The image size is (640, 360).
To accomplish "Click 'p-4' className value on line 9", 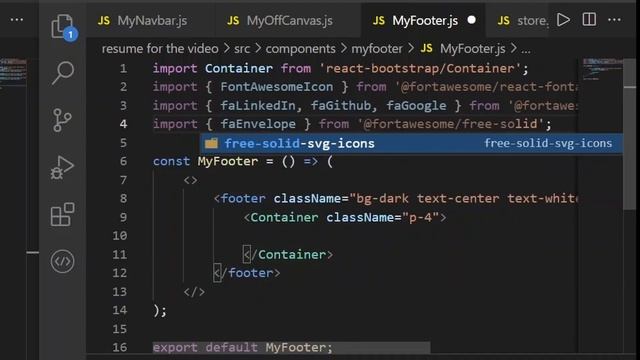I will click(x=420, y=217).
